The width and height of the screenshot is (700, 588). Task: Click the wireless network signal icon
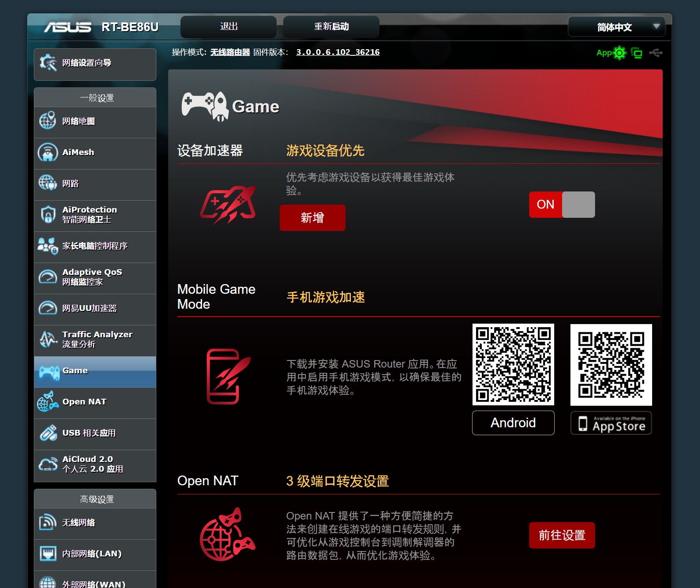pyautogui.click(x=47, y=522)
